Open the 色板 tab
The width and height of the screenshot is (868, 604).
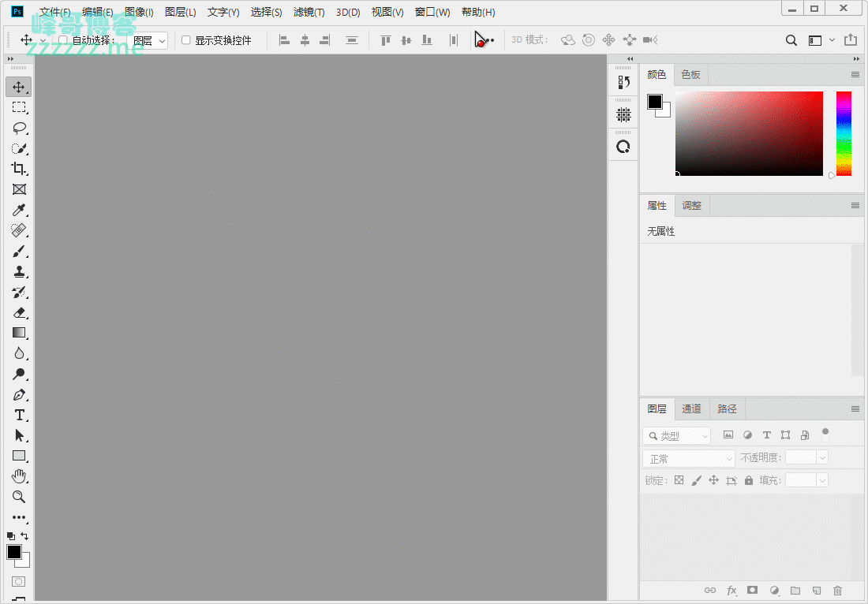[x=690, y=74]
